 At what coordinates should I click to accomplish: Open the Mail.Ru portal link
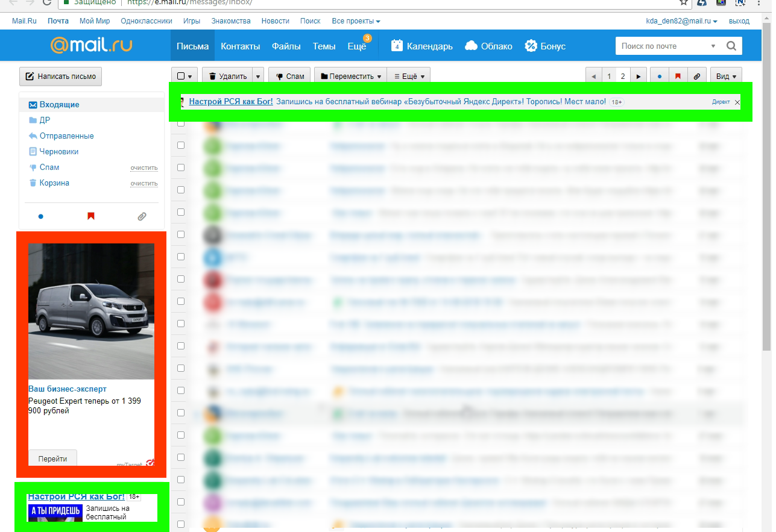tap(24, 21)
